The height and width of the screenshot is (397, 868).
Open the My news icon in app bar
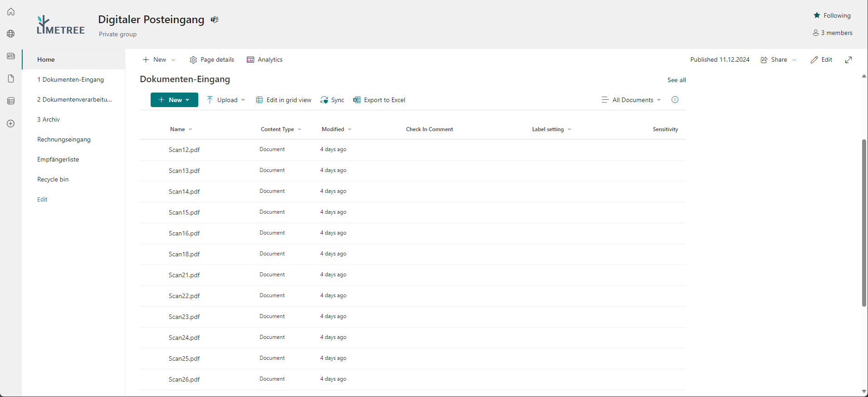[x=11, y=56]
